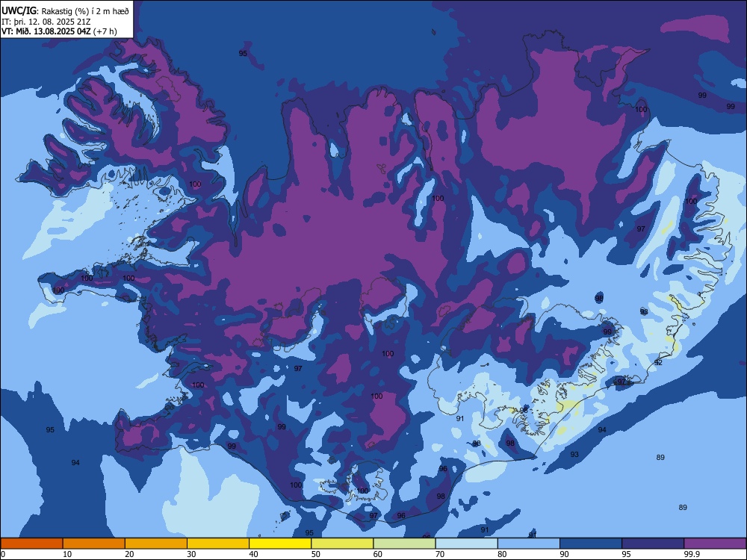The image size is (747, 560).
Task: Click the 20–30 amber legend swatch
Action: click(x=156, y=544)
